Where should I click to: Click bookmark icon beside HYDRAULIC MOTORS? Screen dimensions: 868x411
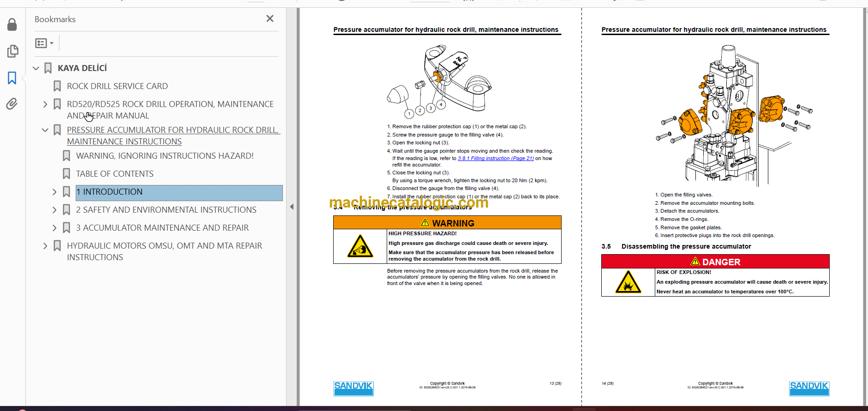point(57,246)
